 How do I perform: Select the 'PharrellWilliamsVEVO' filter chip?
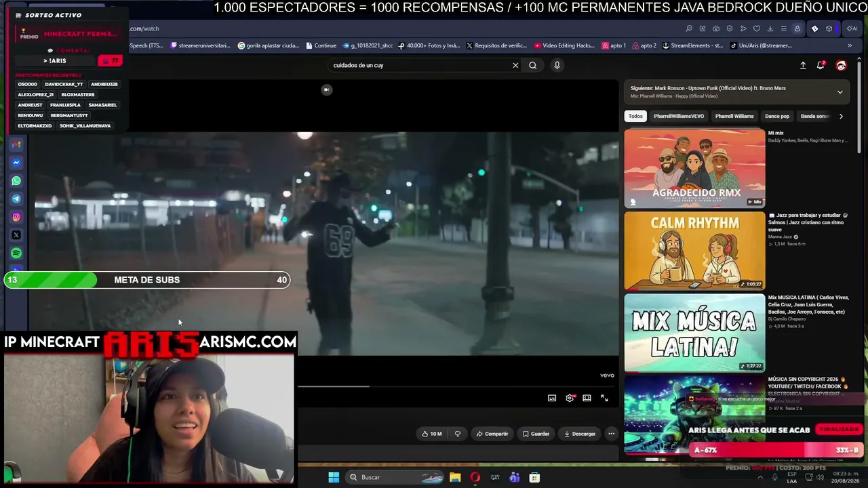click(x=679, y=116)
